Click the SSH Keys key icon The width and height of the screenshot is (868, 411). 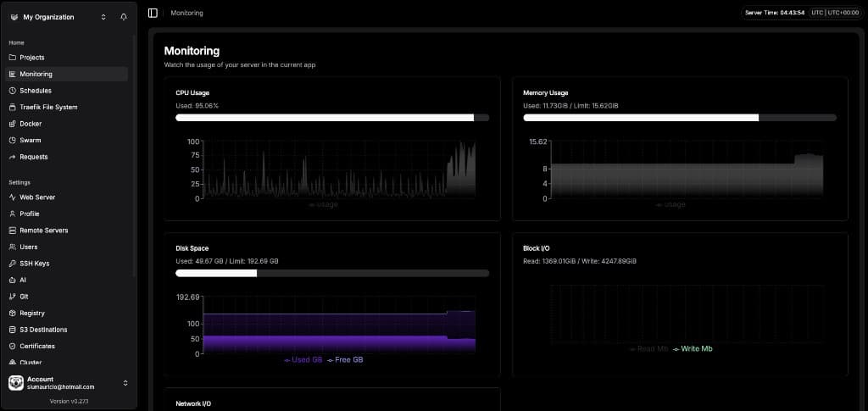[13, 264]
